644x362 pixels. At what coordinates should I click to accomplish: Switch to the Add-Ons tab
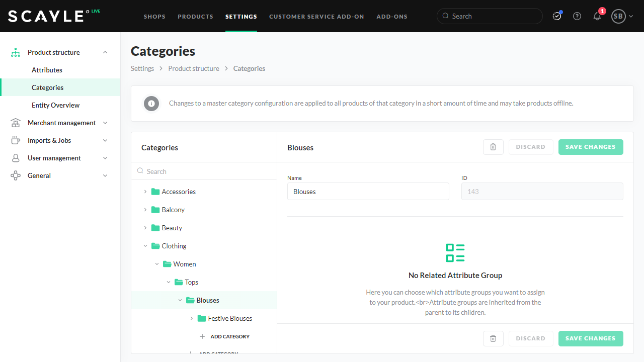click(x=392, y=17)
